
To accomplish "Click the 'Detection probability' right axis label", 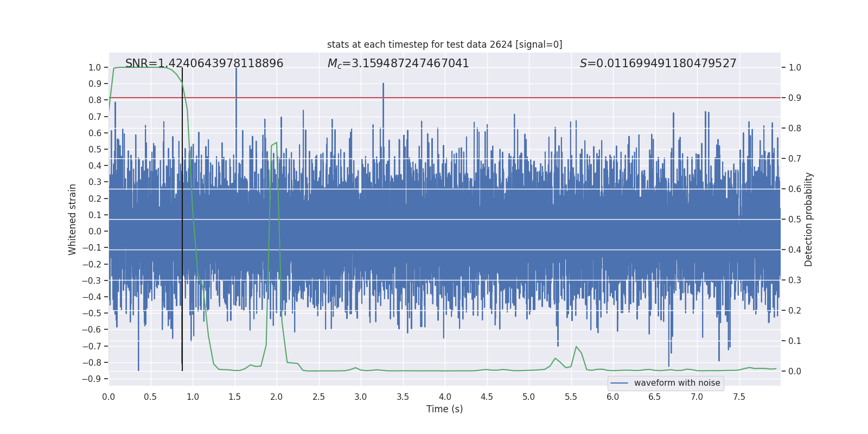I will pos(808,219).
